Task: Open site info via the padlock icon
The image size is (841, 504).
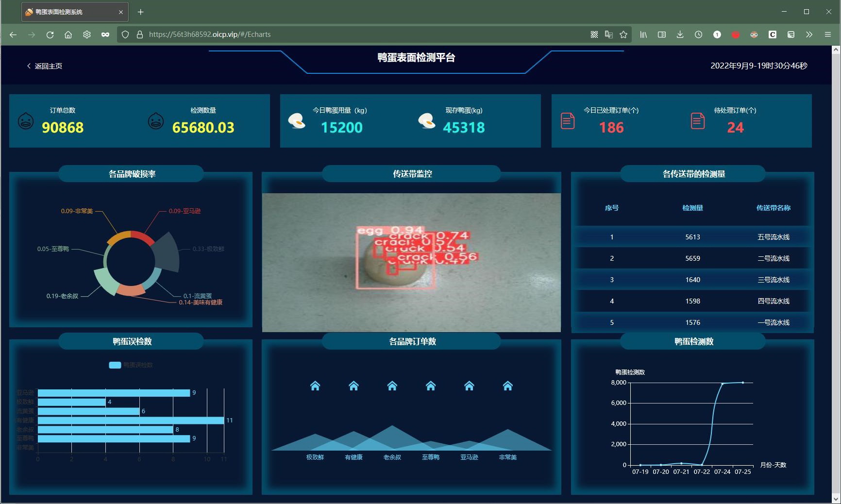Action: point(140,34)
